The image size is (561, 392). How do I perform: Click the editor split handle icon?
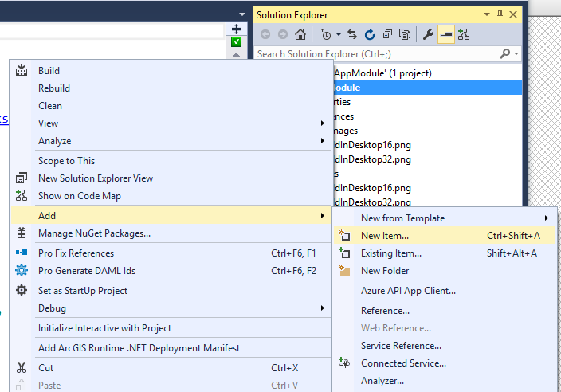pyautogui.click(x=236, y=29)
